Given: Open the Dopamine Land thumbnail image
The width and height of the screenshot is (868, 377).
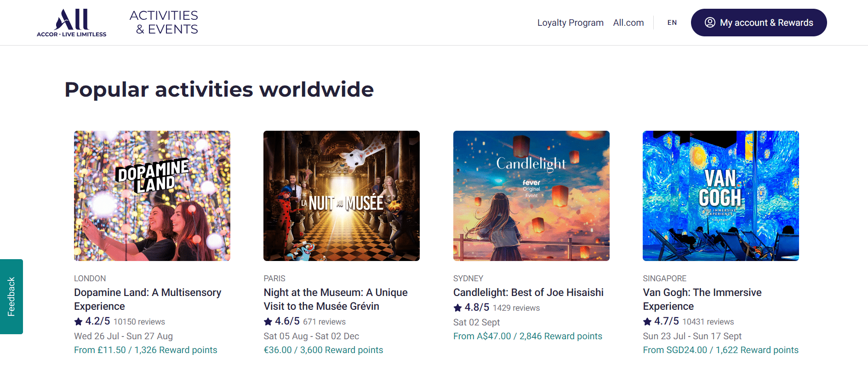Looking at the screenshot, I should (152, 196).
